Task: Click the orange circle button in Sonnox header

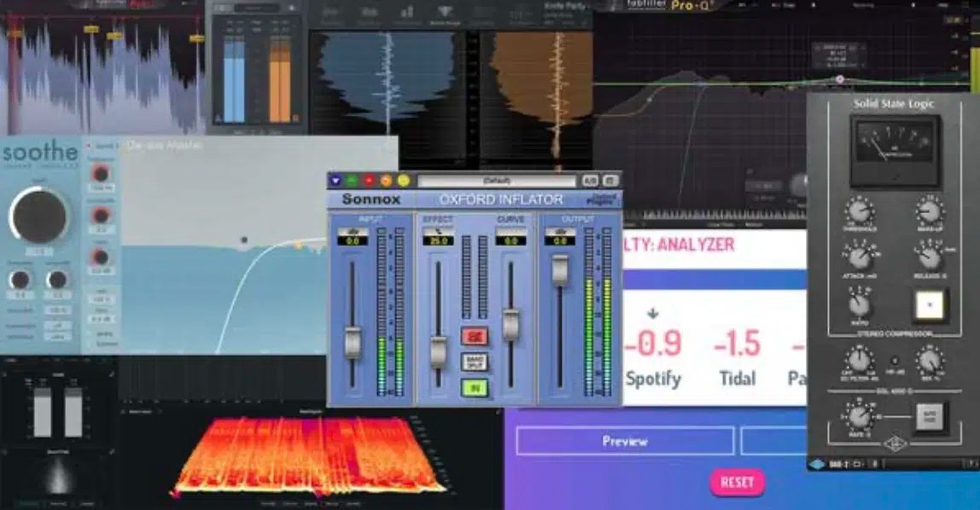Action: point(386,181)
